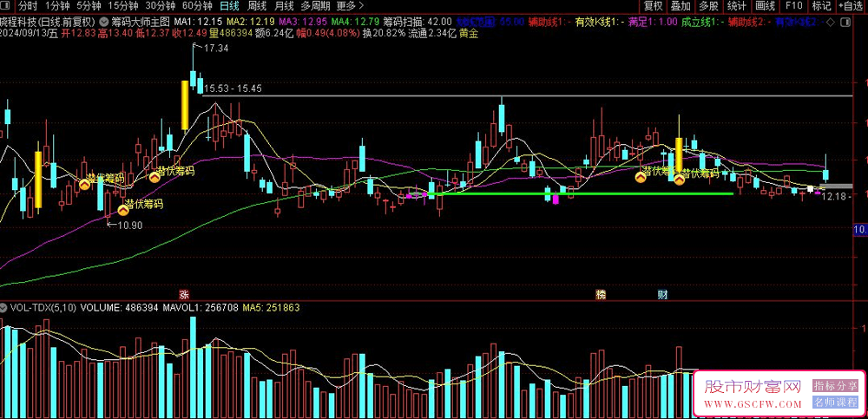Viewport: 868px width, 419px height.
Task: Click the 多股 multi-stock button
Action: (x=708, y=6)
